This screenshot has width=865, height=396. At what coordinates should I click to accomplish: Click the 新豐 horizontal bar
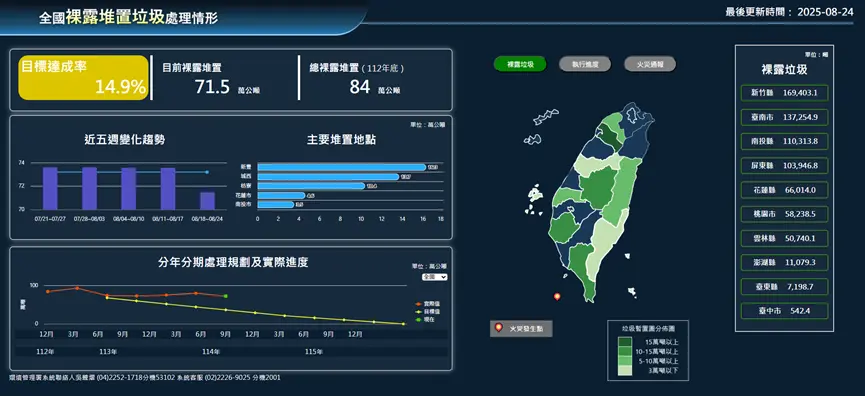pos(341,167)
